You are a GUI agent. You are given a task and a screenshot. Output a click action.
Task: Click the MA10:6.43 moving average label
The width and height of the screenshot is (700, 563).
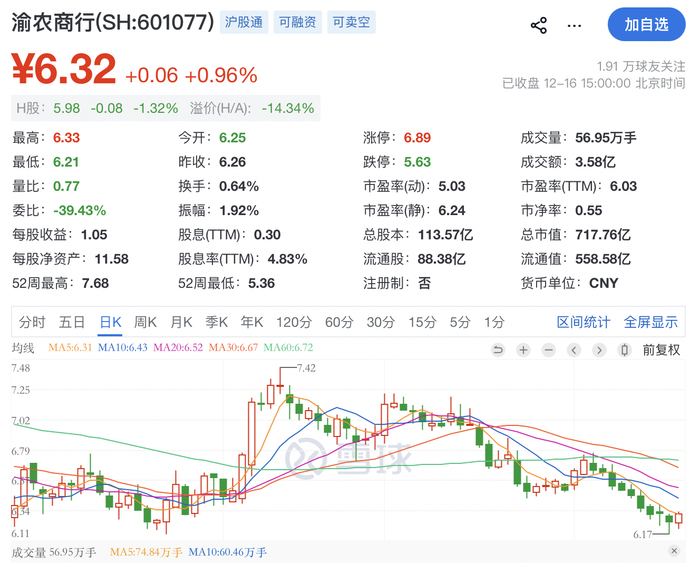pos(122,347)
